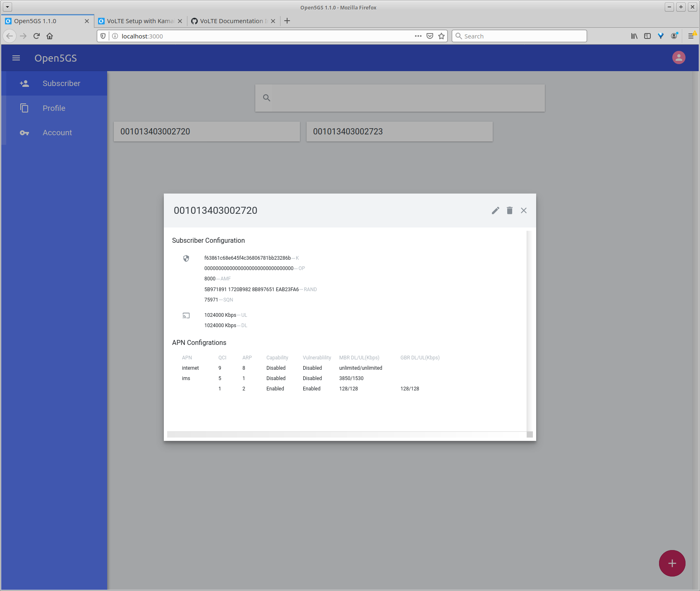
Task: Click the magnifier icon in subscriber search
Action: (x=267, y=98)
